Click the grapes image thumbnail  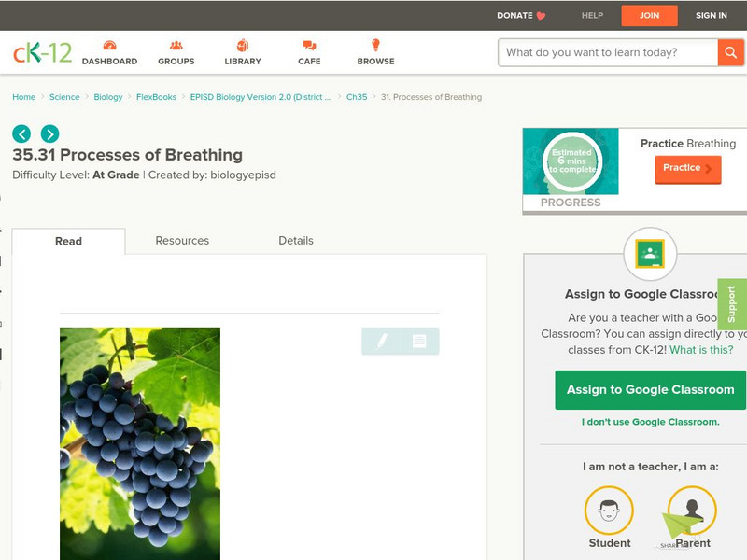(140, 444)
